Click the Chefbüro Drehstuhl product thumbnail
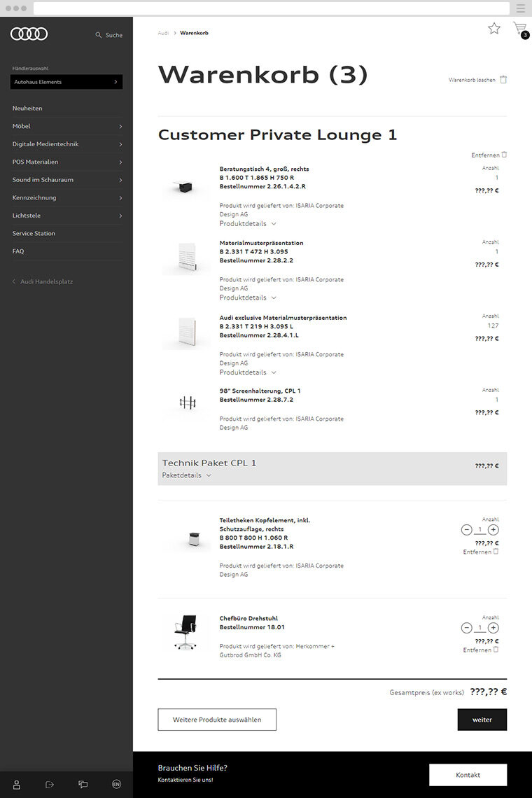The image size is (532, 798). click(185, 631)
